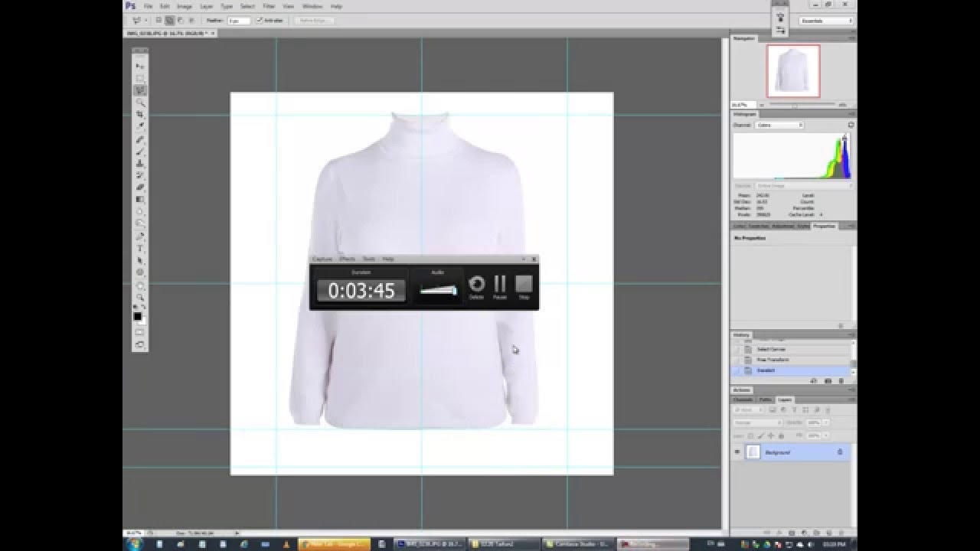Switch to the Channels tab
This screenshot has height=551, width=980.
pyautogui.click(x=743, y=399)
